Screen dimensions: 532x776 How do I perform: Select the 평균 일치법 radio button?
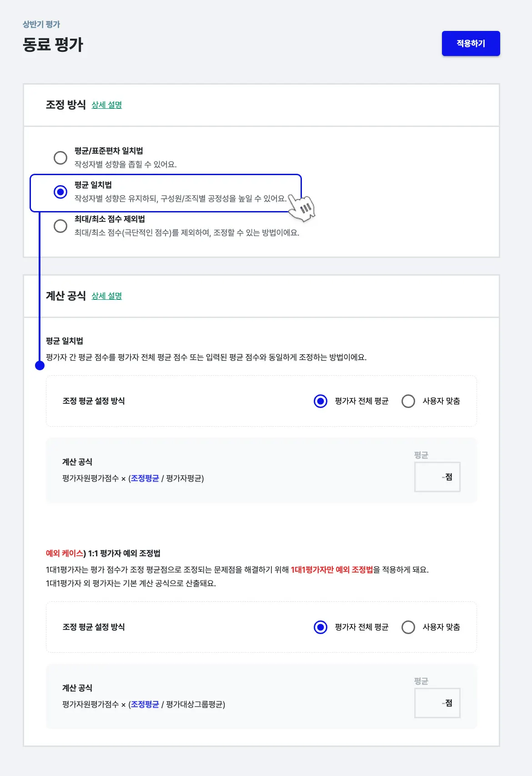tap(60, 192)
